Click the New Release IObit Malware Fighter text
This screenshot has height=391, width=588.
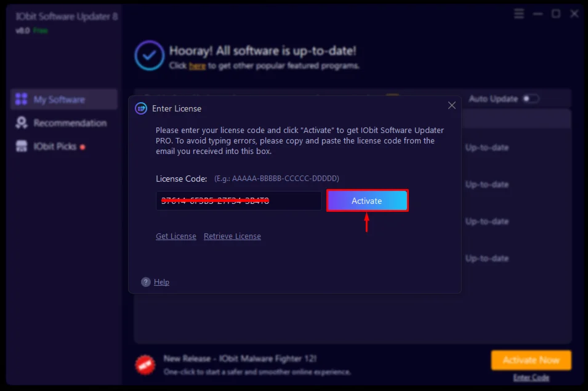(240, 359)
